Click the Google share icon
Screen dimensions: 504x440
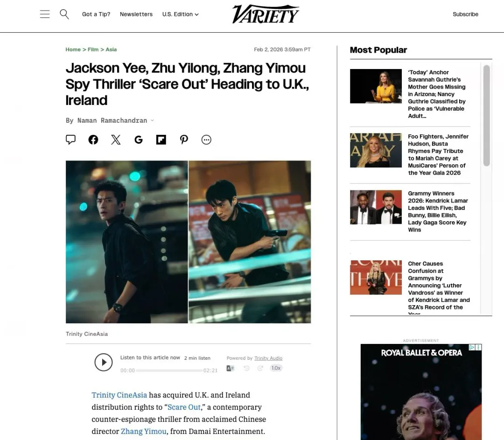coord(139,140)
